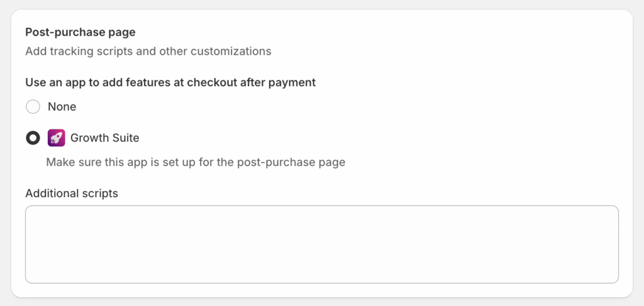
Task: Click the word 'Suite' in Growth Suite
Action: (125, 138)
